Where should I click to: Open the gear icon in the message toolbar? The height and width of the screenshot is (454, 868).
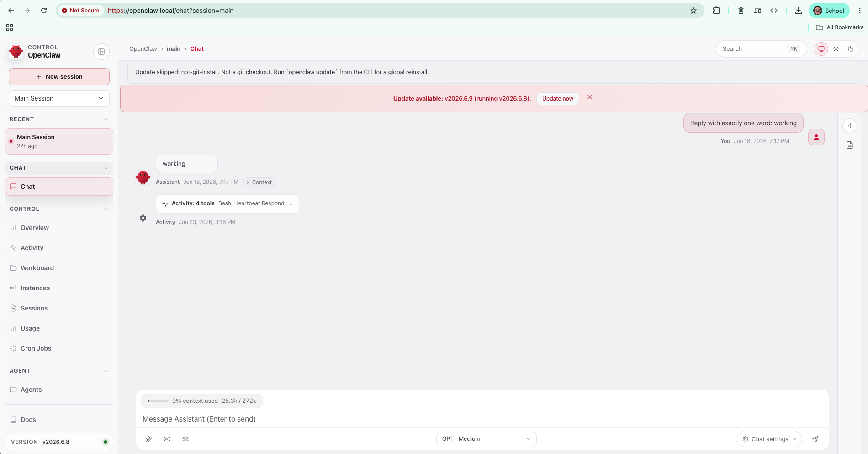click(x=185, y=439)
